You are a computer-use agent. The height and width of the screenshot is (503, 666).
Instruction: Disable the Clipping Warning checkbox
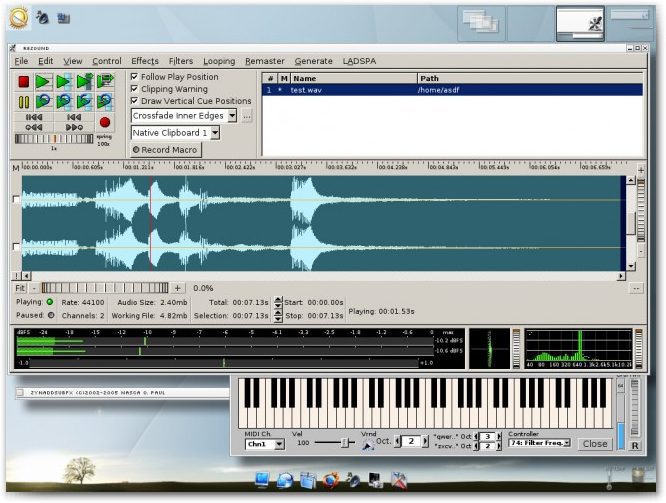(135, 89)
